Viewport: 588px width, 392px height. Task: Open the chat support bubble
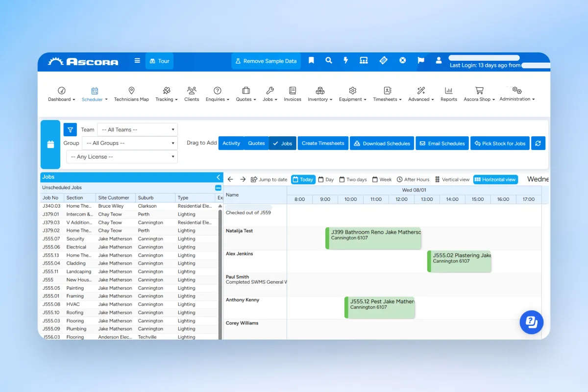coord(532,322)
